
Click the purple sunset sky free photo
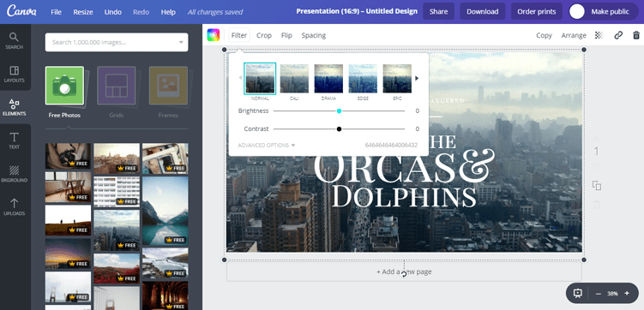coord(68,253)
